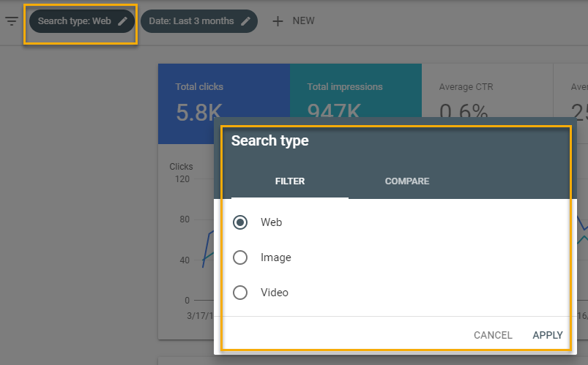Select the Image radio button

point(239,257)
